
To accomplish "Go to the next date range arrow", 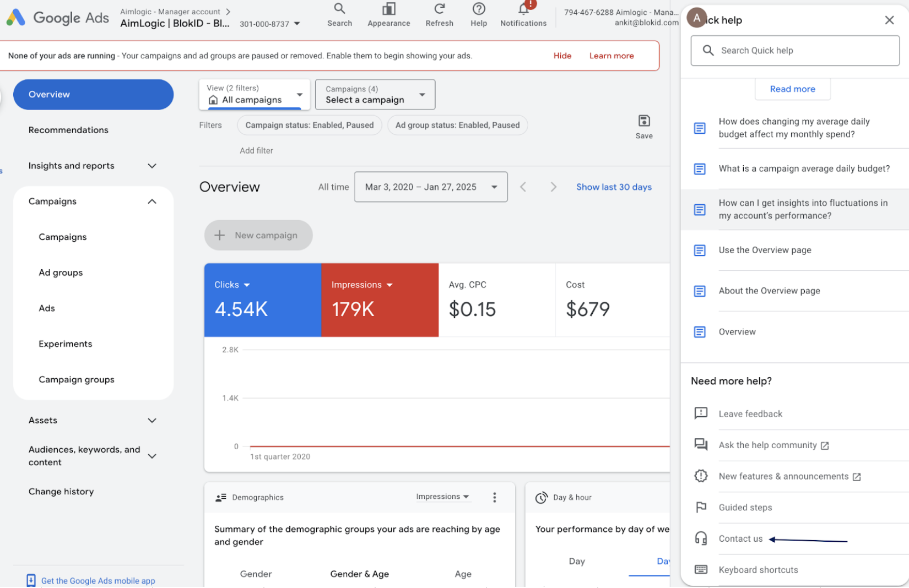I will point(554,187).
